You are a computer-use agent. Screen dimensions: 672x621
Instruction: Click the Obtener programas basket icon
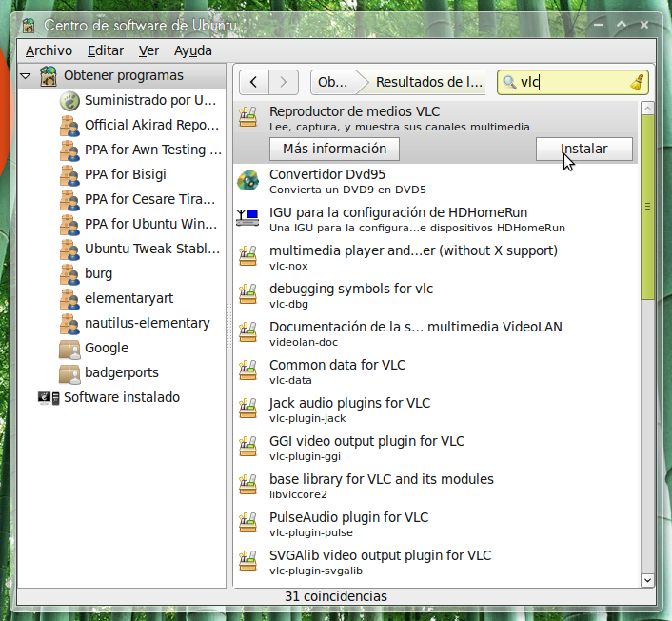pyautogui.click(x=49, y=76)
